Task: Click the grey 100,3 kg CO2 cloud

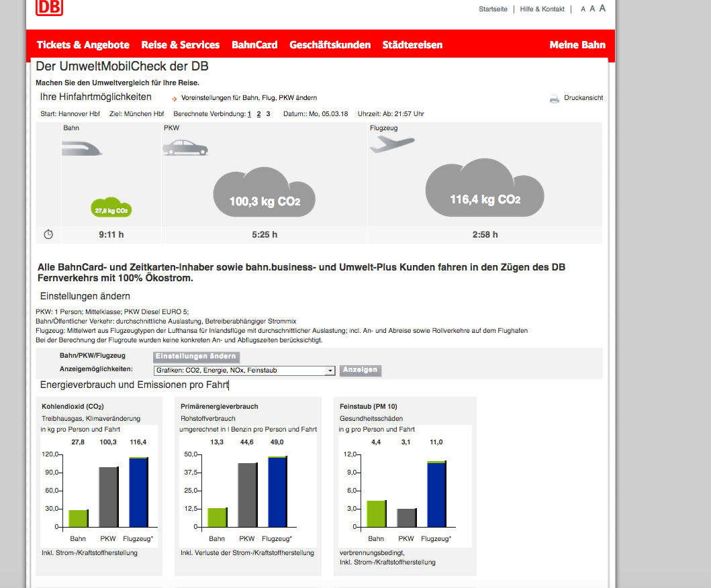Action: 265,192
